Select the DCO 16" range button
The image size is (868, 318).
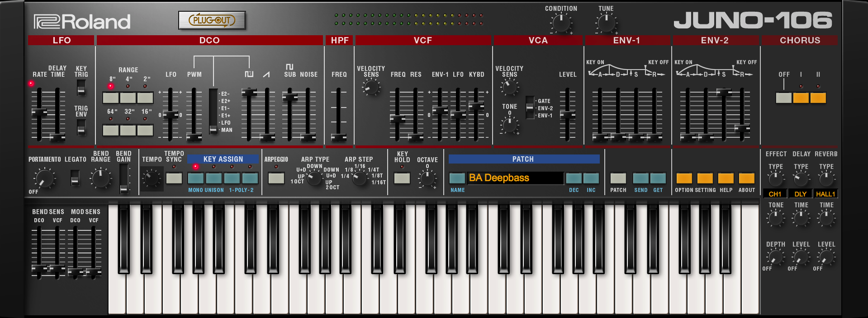point(145,131)
